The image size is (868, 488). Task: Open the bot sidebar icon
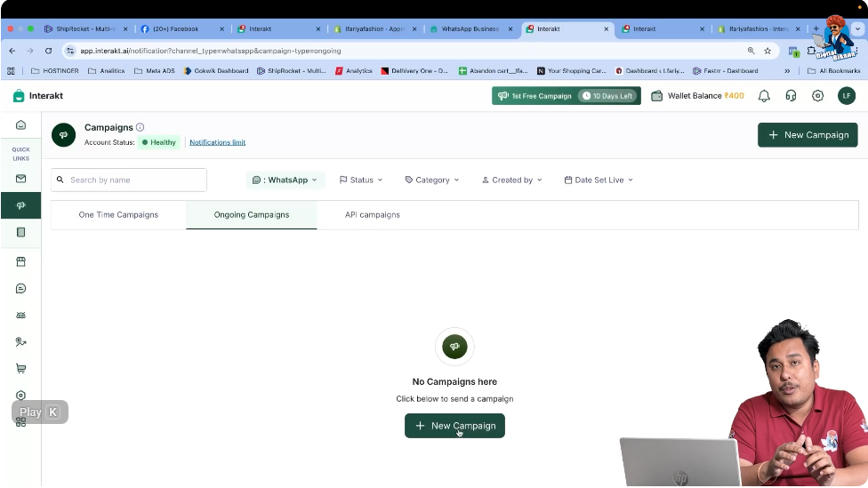pyautogui.click(x=20, y=316)
